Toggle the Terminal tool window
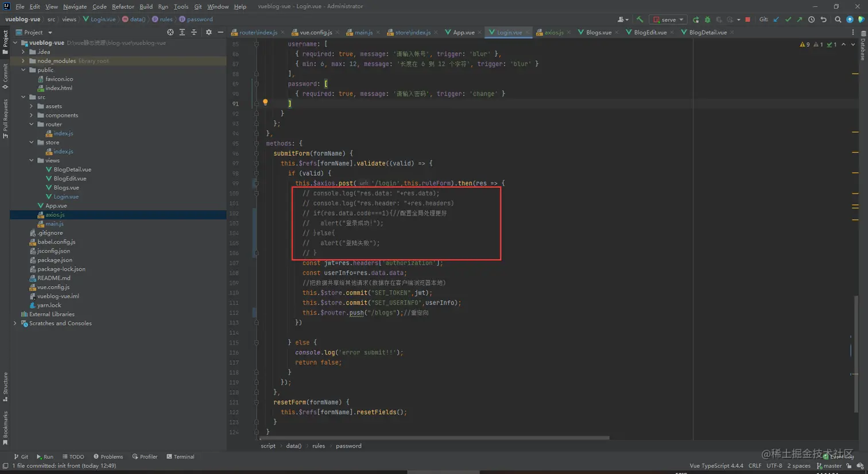The width and height of the screenshot is (868, 474). [180, 457]
